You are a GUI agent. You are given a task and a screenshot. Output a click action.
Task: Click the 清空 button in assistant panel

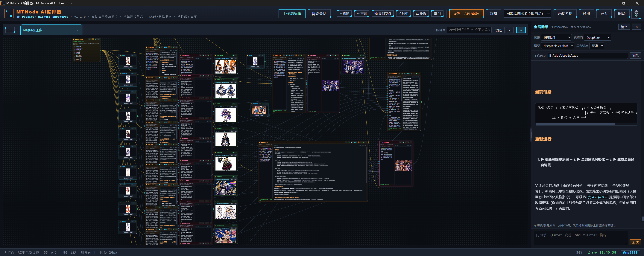click(624, 27)
